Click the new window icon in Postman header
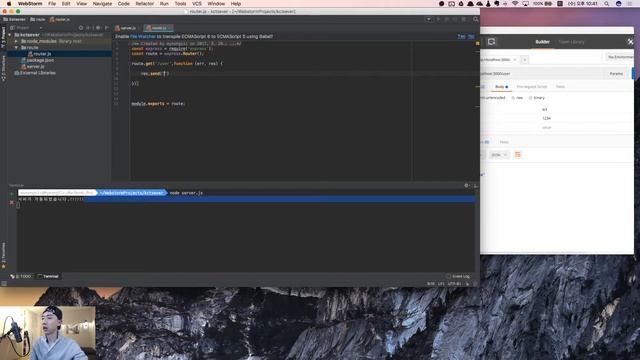Screen dimensions: 640x360 click(x=491, y=42)
